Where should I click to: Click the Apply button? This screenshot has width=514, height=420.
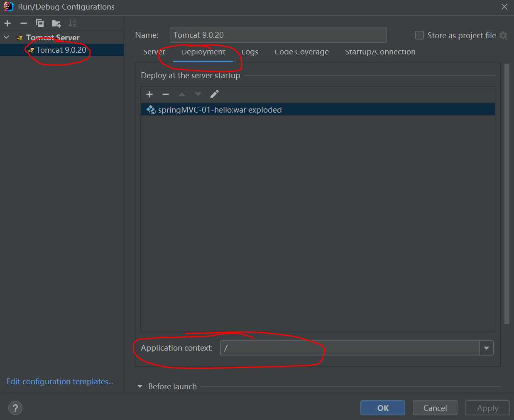click(487, 408)
